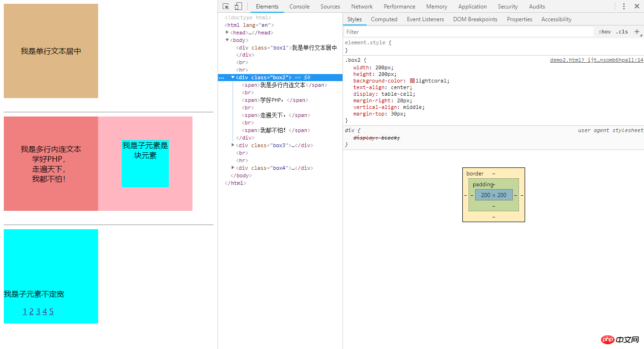Click pagination link 2 in cyan box
This screenshot has width=644, height=349.
(31, 311)
